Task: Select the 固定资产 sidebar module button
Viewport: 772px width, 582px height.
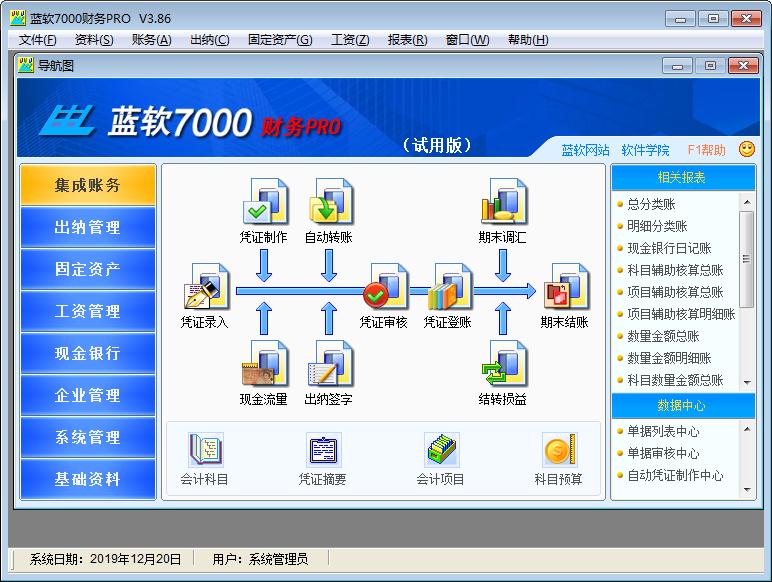Action: 88,269
